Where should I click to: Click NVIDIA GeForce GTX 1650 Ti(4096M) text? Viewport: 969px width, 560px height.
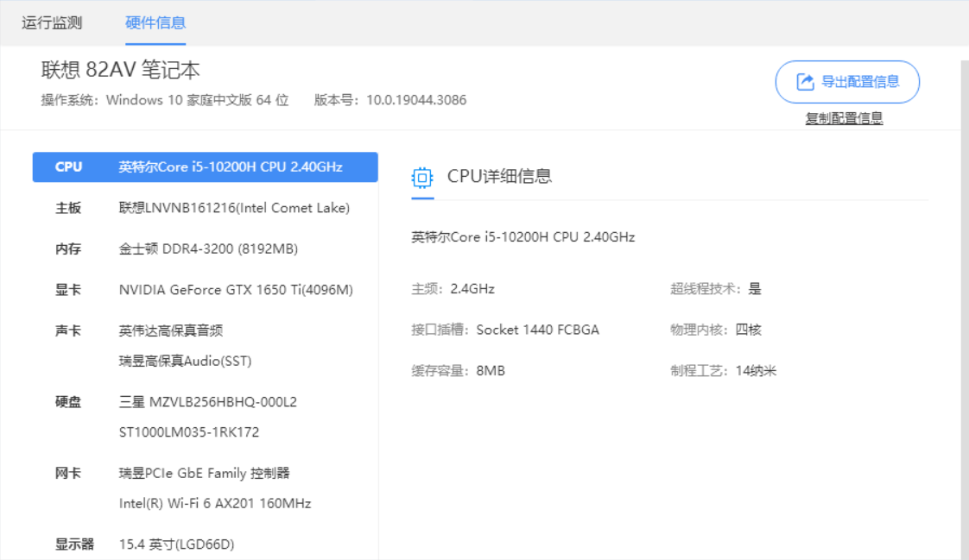[x=236, y=290]
